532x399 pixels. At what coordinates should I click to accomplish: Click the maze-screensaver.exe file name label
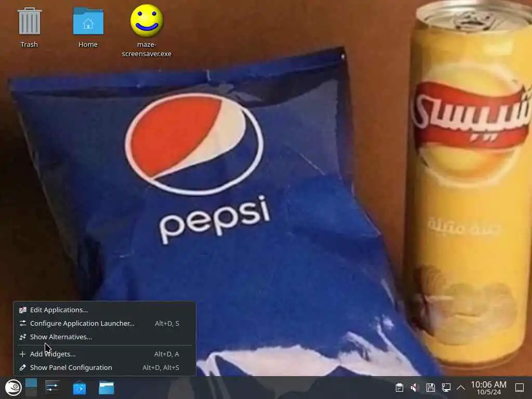tap(147, 49)
